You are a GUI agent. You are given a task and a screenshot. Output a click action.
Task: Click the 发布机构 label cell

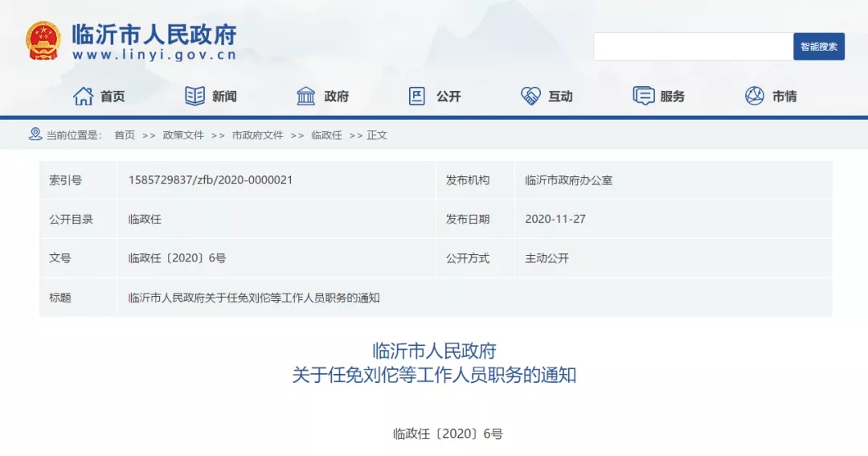(475, 180)
